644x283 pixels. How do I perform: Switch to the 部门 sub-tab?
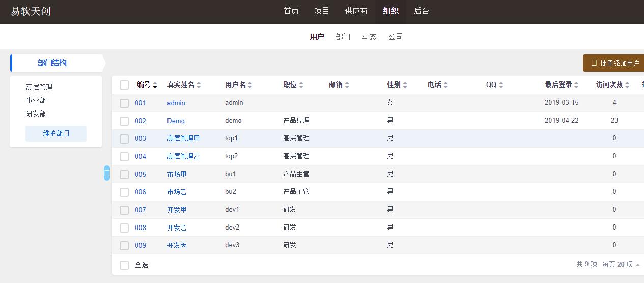click(x=343, y=37)
